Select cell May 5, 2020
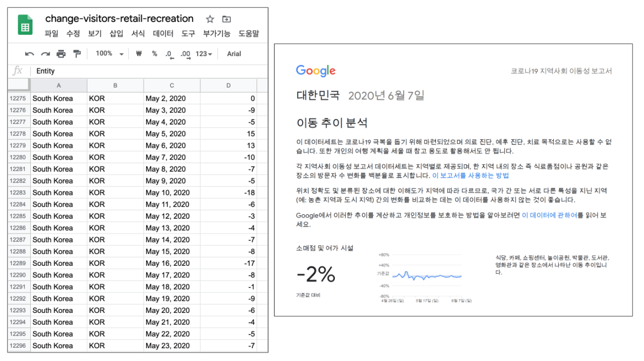 coord(172,133)
